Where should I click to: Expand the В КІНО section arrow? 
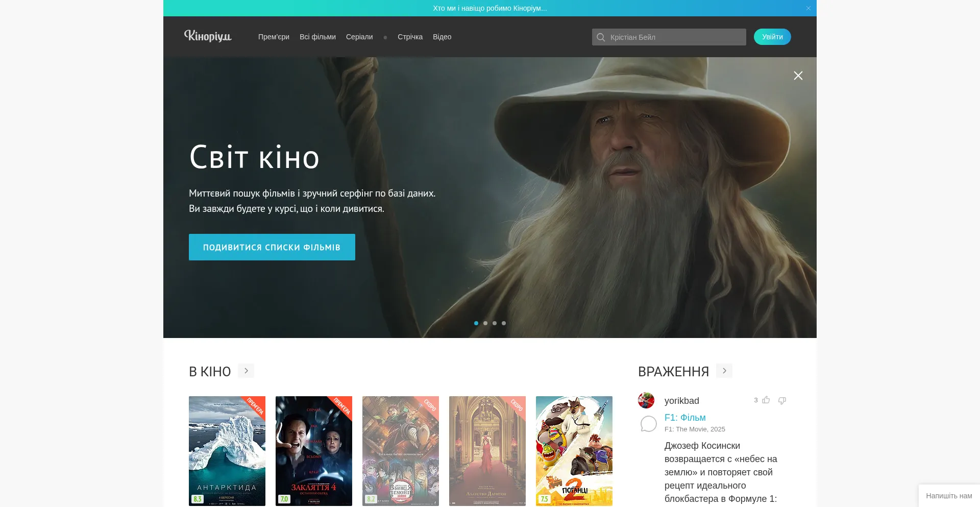pyautogui.click(x=246, y=371)
